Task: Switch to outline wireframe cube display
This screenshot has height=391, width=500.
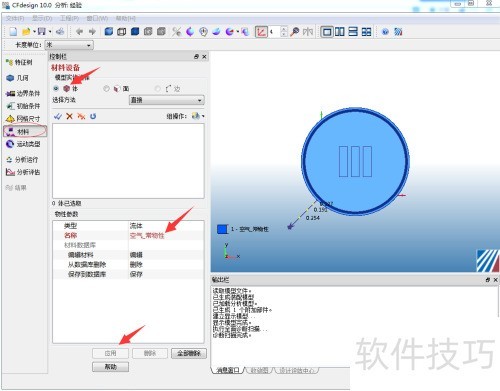Action: [122, 32]
